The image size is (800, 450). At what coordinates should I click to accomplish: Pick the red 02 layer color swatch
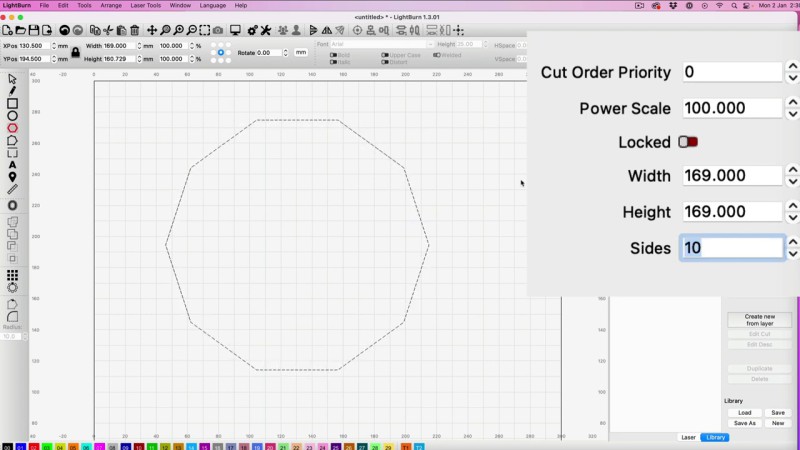(x=34, y=446)
